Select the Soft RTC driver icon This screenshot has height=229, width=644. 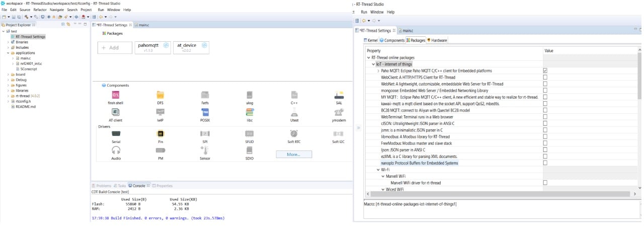[x=294, y=134]
